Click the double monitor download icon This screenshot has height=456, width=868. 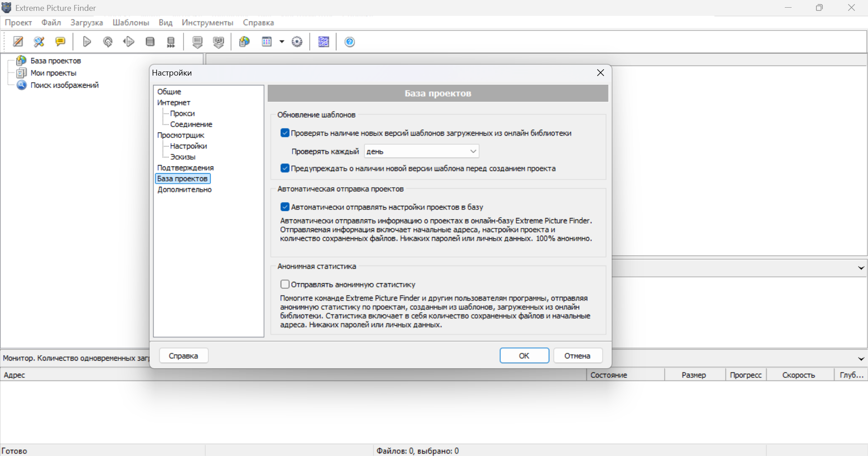219,42
